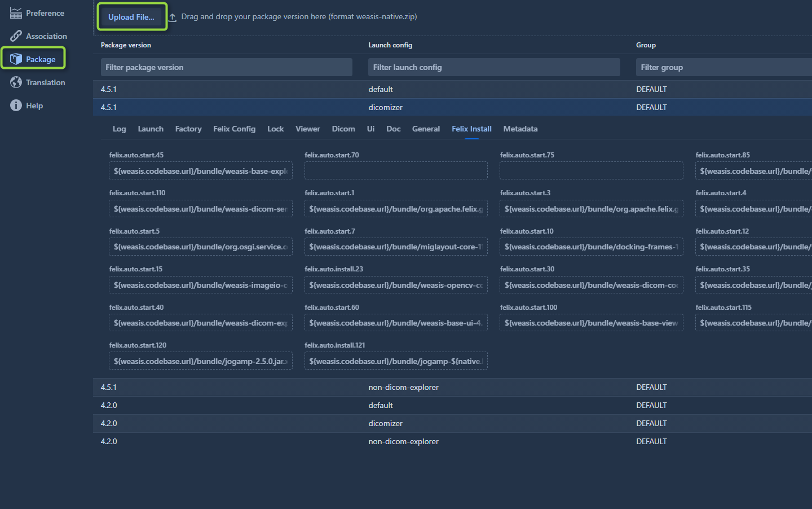
Task: Edit the felix.auto.start.4 field
Action: [754, 209]
